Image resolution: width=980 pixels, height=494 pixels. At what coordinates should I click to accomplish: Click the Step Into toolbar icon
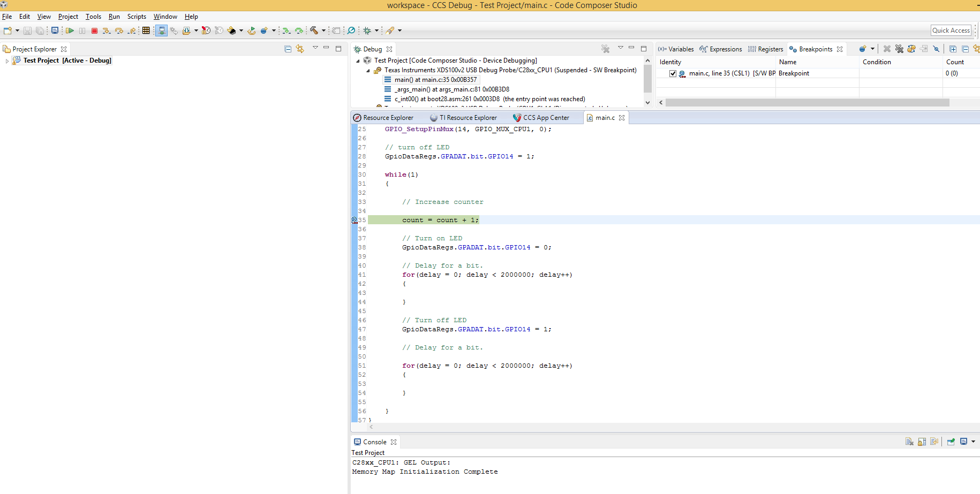[x=107, y=31]
